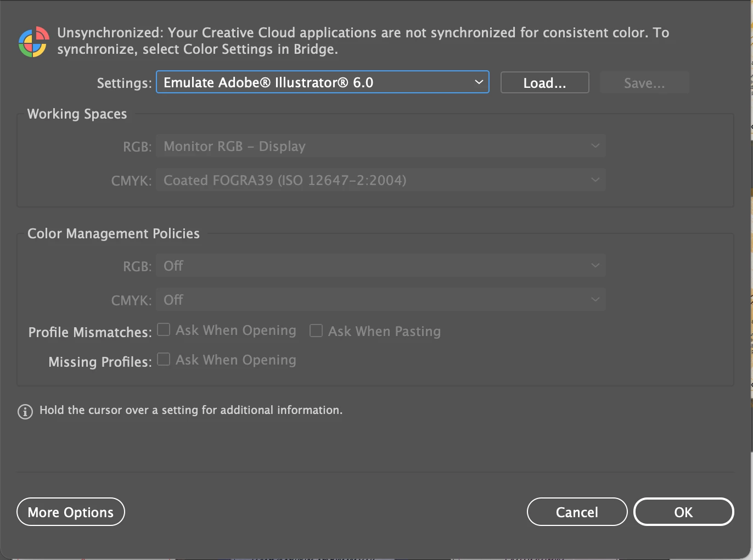Toggle Ask When Pasting checkbox
753x560 pixels.
(x=316, y=331)
